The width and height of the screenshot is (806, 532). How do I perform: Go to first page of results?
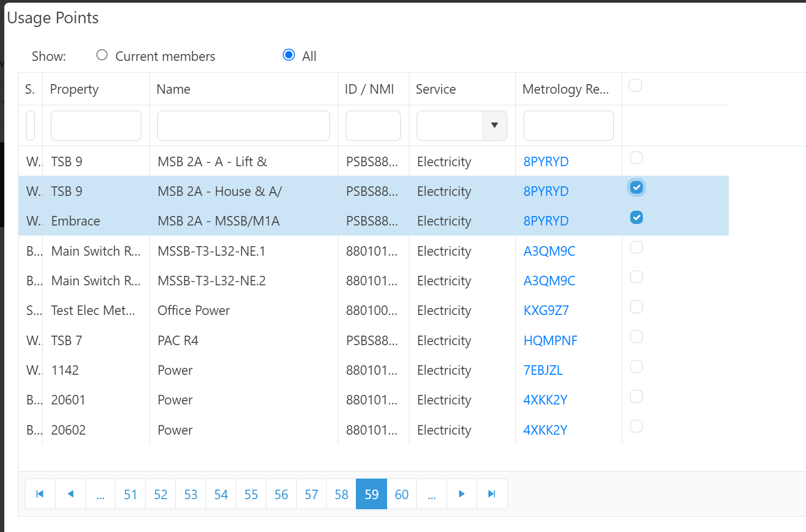[40, 494]
